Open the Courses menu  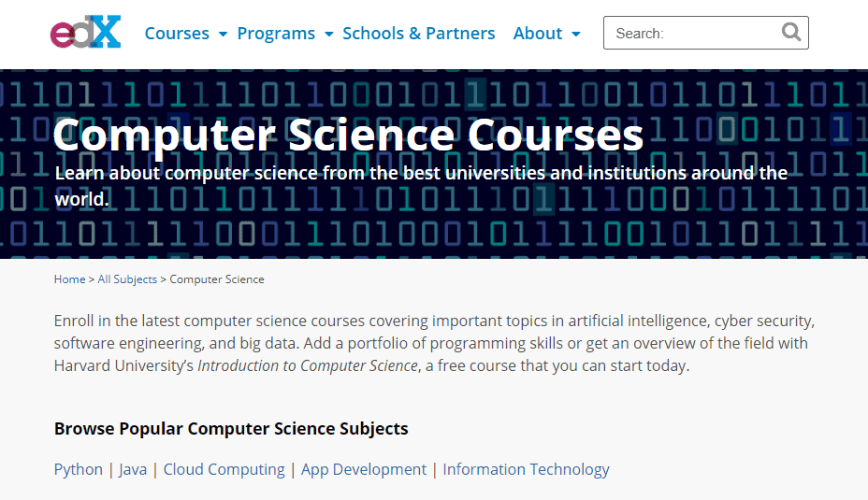point(177,34)
